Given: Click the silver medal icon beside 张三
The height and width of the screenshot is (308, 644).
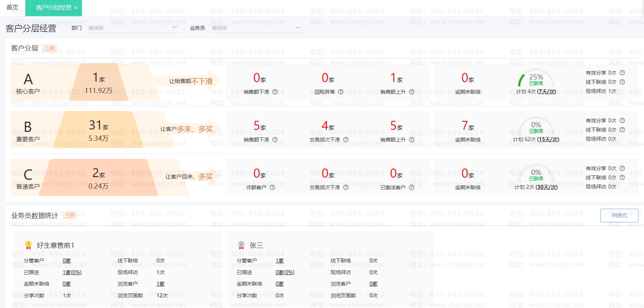Looking at the screenshot, I should (241, 245).
